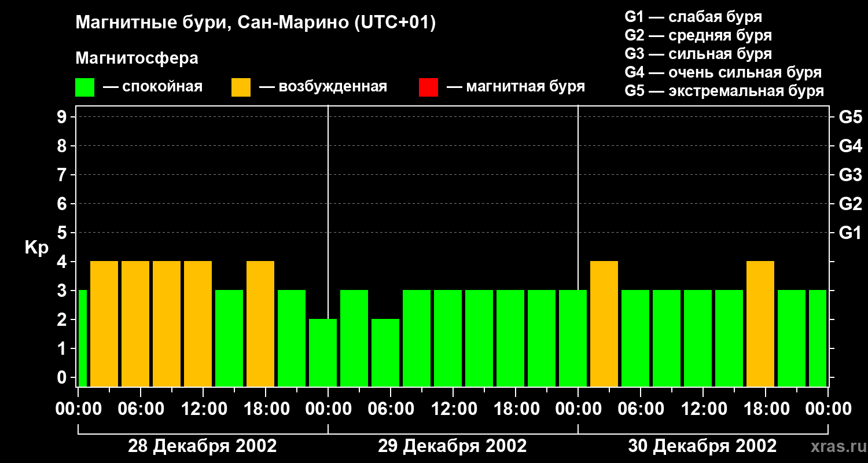Click the 'Магнитосфера' heading

pos(137,58)
